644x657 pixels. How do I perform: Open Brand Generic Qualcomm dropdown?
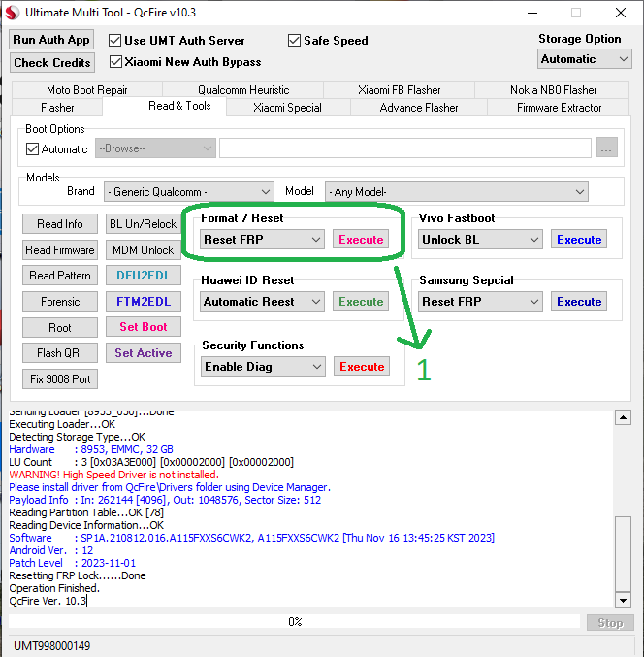189,192
